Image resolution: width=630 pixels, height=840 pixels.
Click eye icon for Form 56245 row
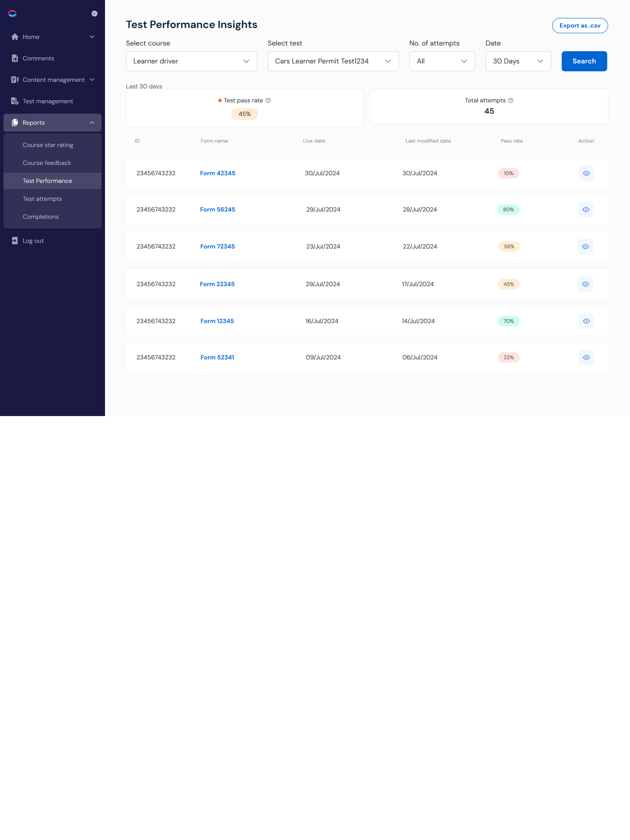coord(586,210)
